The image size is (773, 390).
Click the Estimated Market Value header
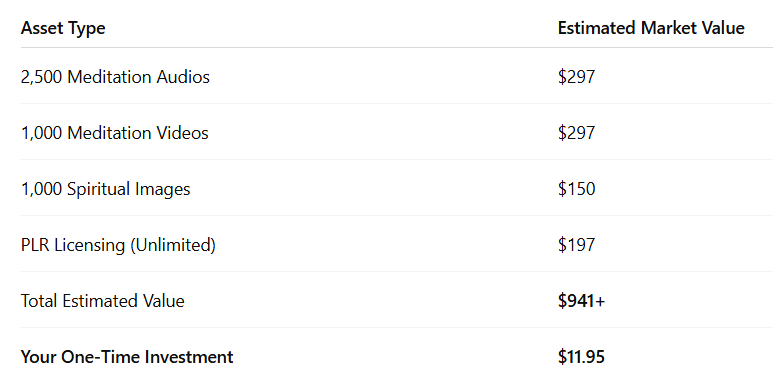coord(651,28)
